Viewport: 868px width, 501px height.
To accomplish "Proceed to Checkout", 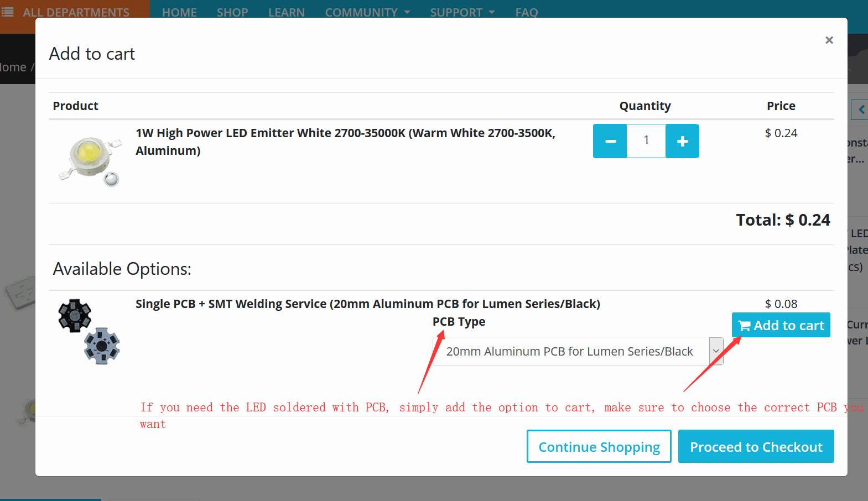I will 756,446.
